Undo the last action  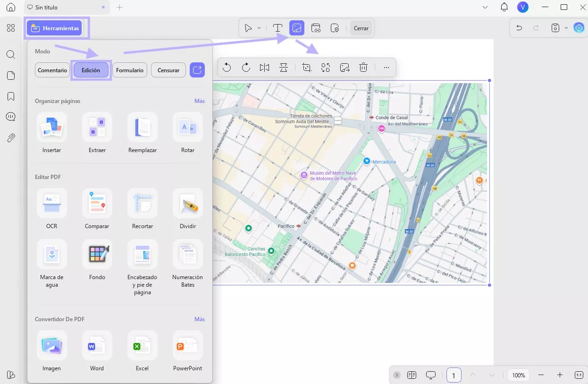pos(519,28)
